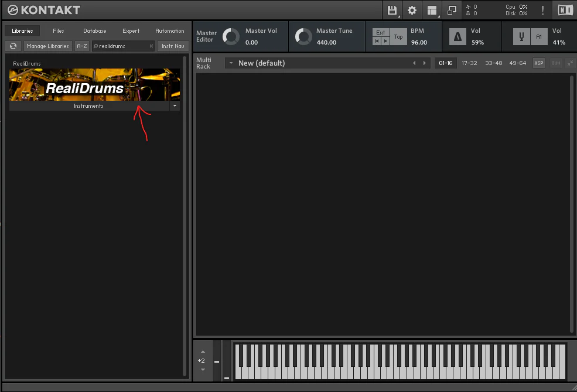Shift keyboard octave up with arrow

(x=203, y=352)
